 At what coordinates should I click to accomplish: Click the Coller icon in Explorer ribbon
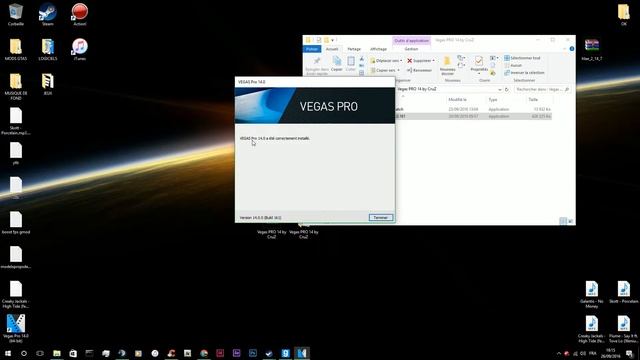[351, 64]
